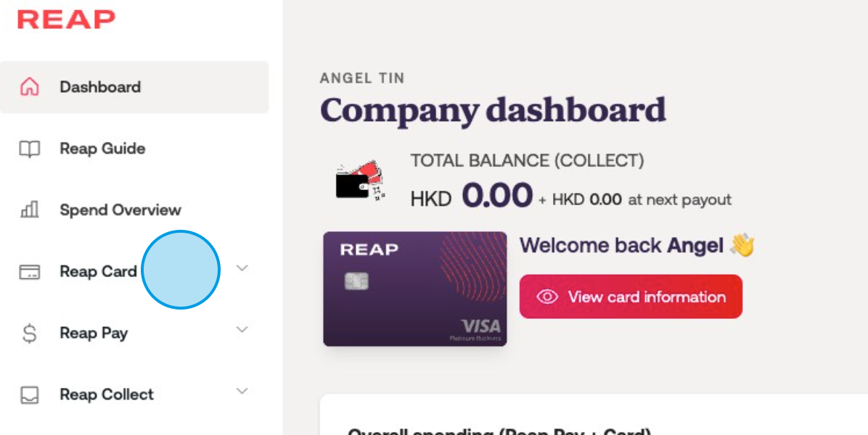The width and height of the screenshot is (868, 435).
Task: Click the HKD 0.00 total balance amount
Action: click(x=472, y=196)
